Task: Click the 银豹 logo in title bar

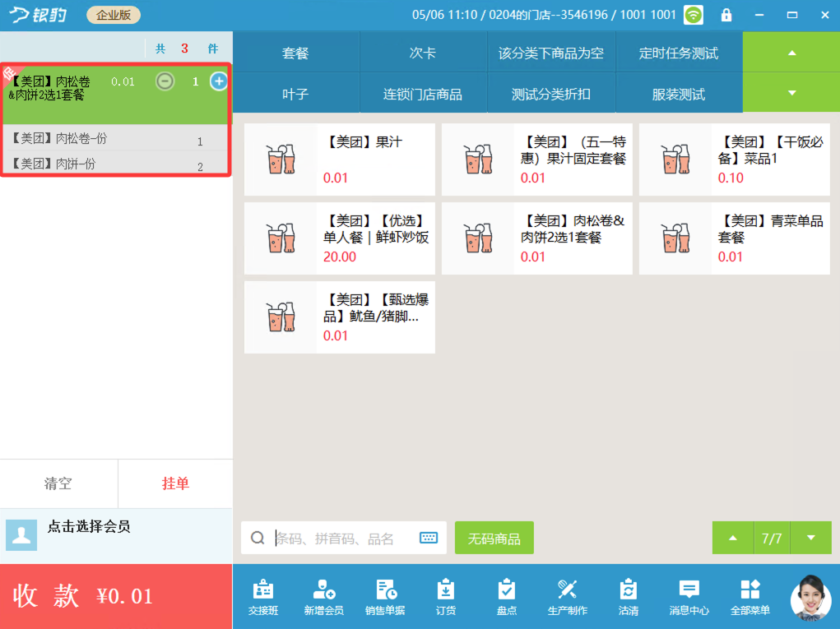Action: pyautogui.click(x=39, y=15)
